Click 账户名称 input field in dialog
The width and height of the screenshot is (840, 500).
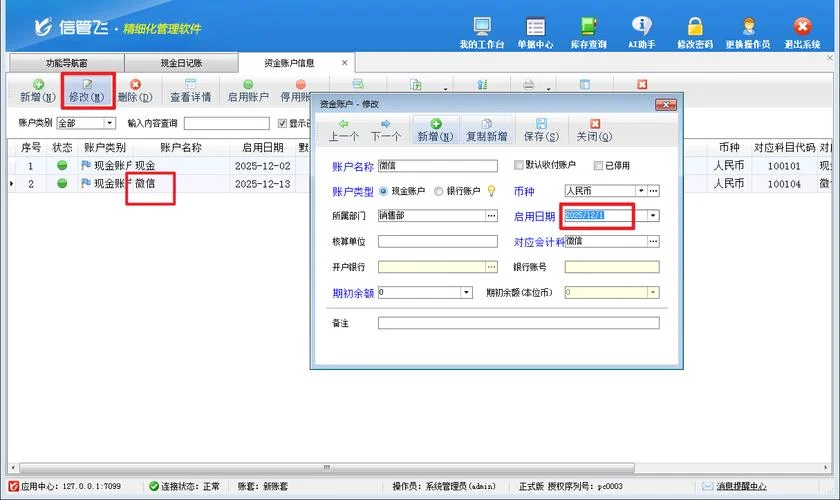(438, 166)
